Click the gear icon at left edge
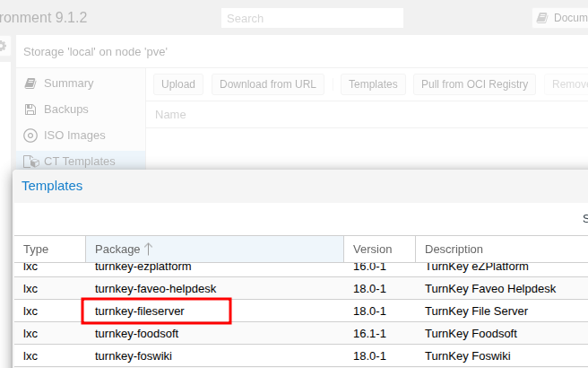Viewport: 588px width, 368px height. pos(3,46)
